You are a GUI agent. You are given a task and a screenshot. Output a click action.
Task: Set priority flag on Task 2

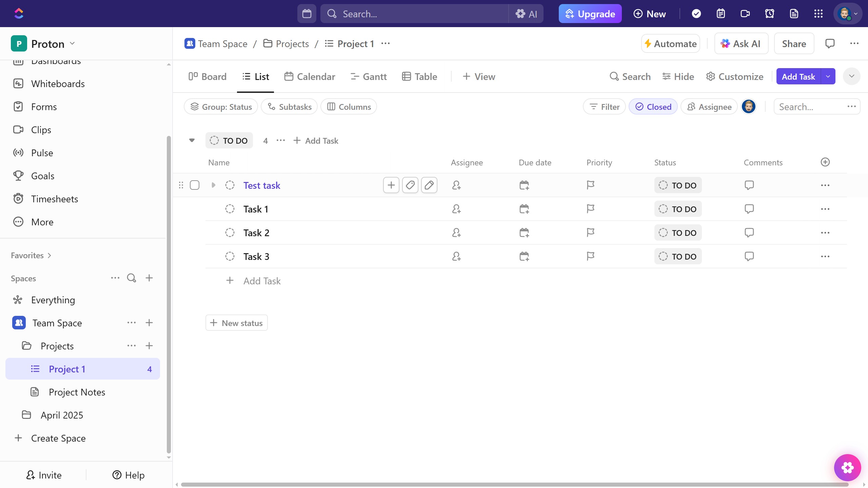pos(590,232)
